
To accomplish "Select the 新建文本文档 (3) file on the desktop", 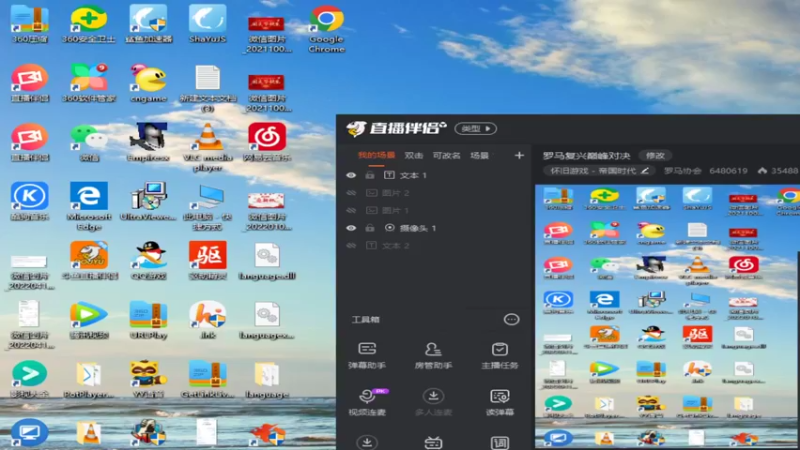I will point(207,88).
